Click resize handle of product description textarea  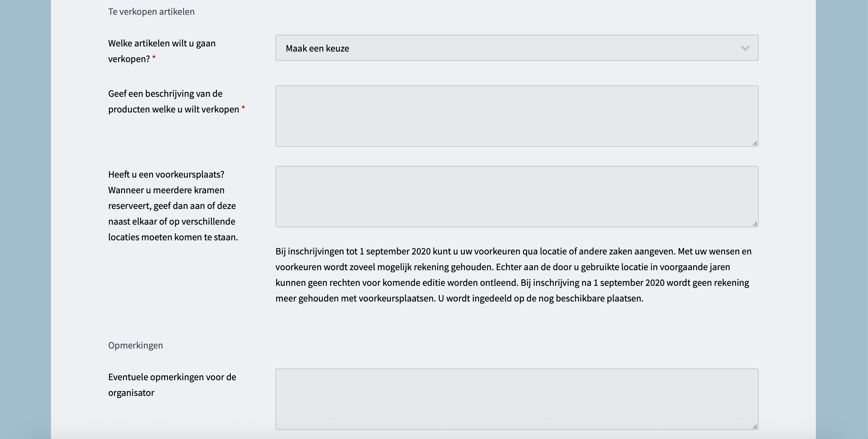coord(755,143)
